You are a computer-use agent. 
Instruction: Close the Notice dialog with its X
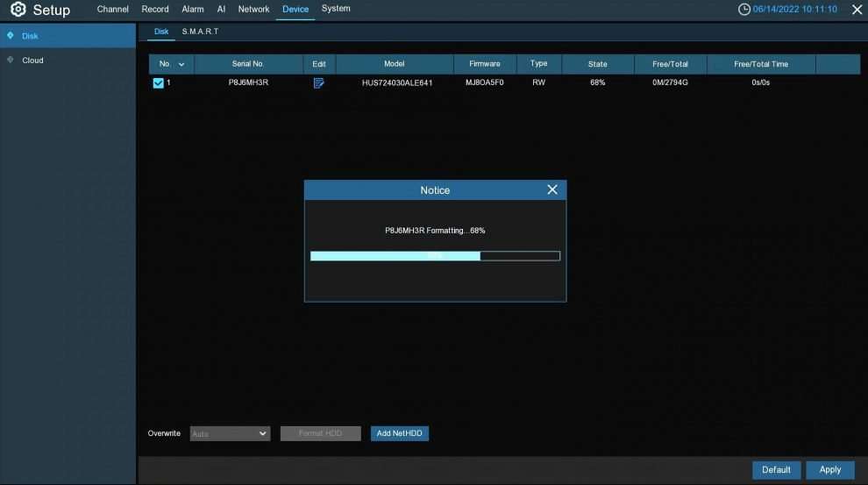(551, 190)
